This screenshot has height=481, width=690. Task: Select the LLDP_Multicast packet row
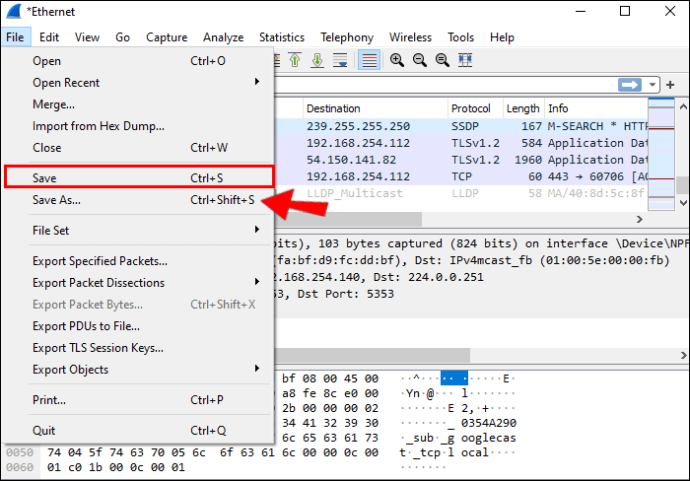pos(461,193)
